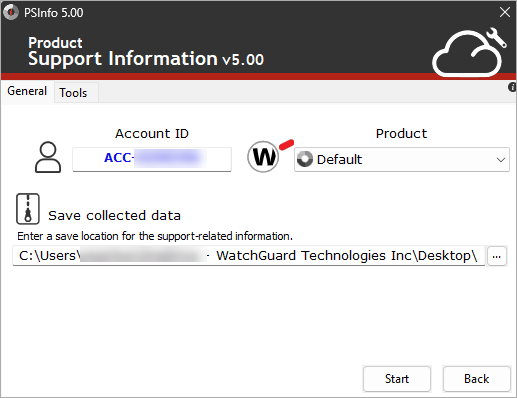This screenshot has height=398, width=517.
Task: Click the Start button
Action: (x=397, y=379)
